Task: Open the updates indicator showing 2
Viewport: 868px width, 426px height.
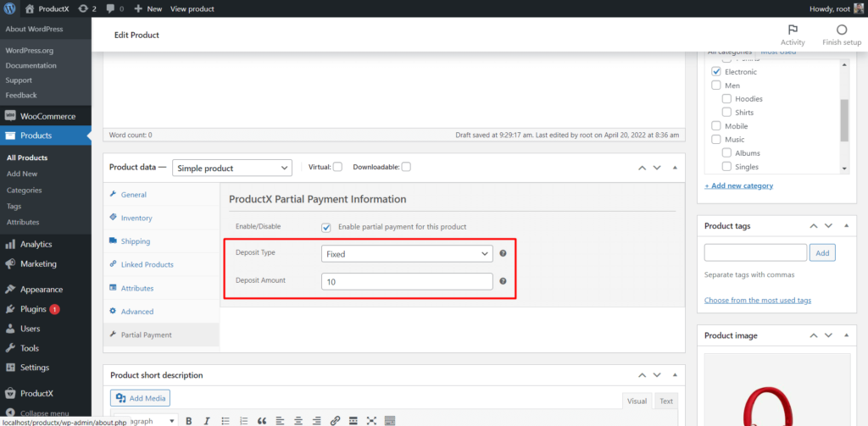Action: click(x=87, y=8)
